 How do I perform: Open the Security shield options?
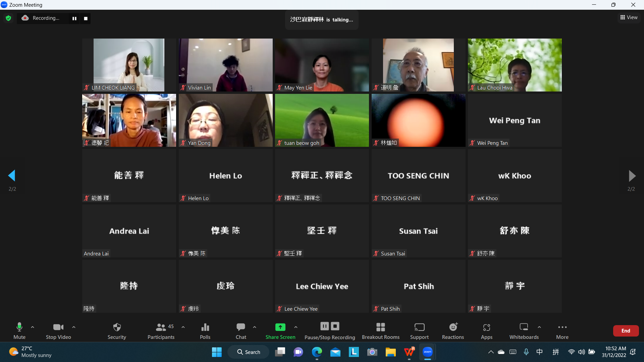pos(117,330)
